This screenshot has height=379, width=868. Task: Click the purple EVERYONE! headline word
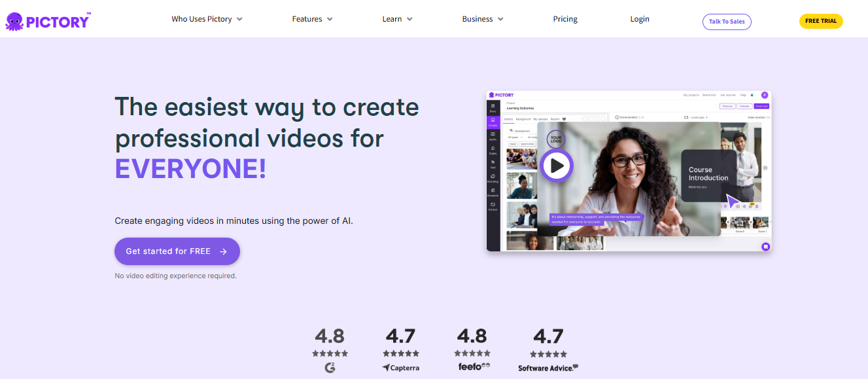coord(190,169)
